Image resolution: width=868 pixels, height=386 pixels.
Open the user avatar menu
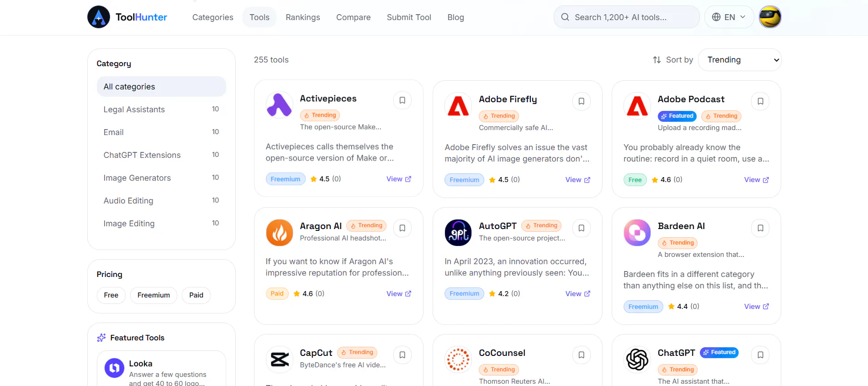770,17
